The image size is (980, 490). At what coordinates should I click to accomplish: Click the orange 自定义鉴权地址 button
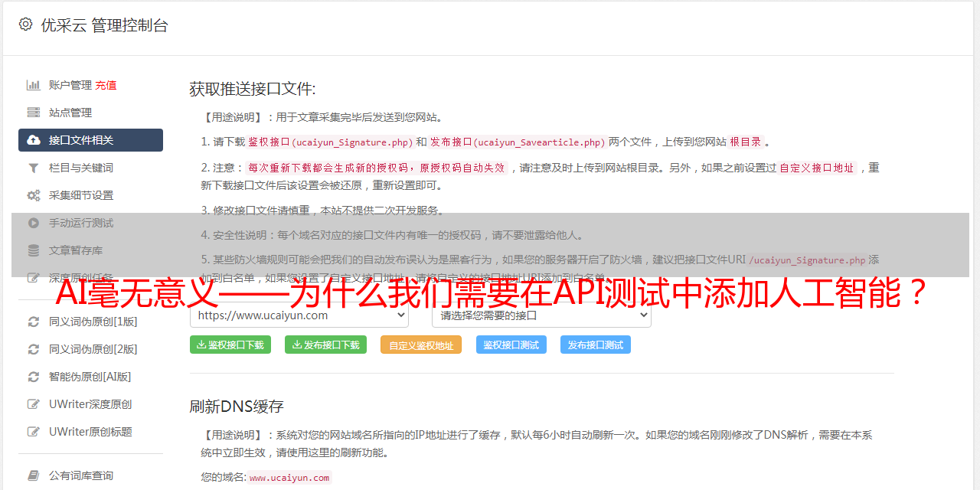[421, 345]
